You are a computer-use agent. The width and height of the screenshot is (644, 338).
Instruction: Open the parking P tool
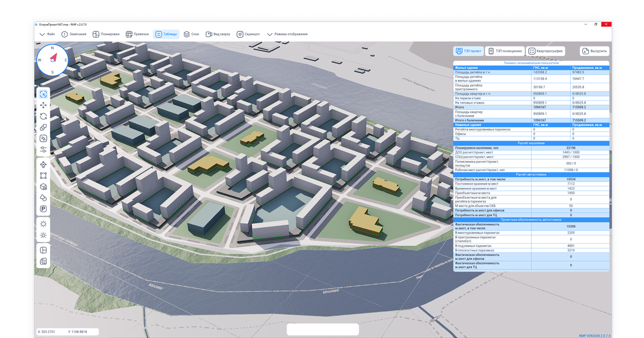click(x=43, y=209)
